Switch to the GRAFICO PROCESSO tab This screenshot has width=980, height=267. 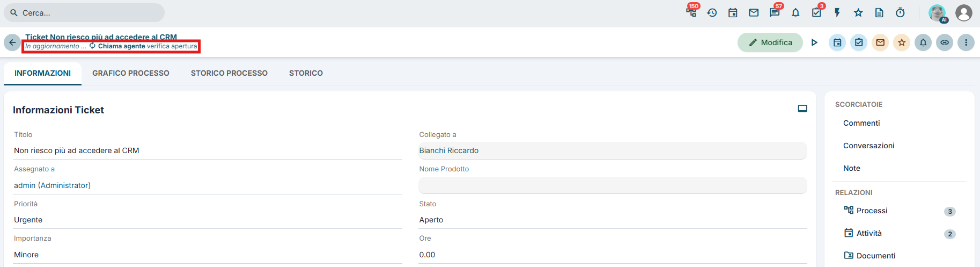(131, 73)
